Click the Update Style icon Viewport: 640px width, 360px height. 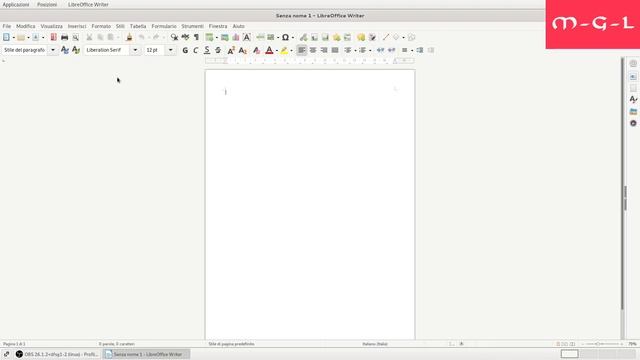64,50
